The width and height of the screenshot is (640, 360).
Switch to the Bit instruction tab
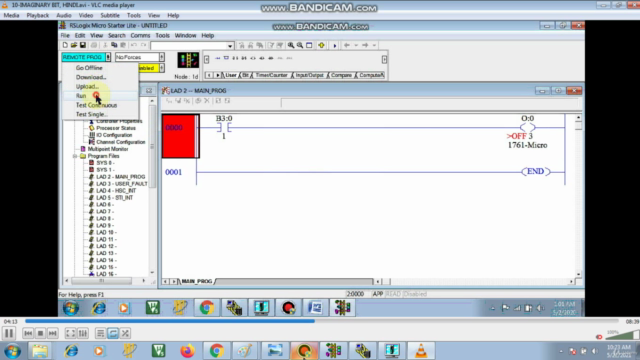point(246,75)
